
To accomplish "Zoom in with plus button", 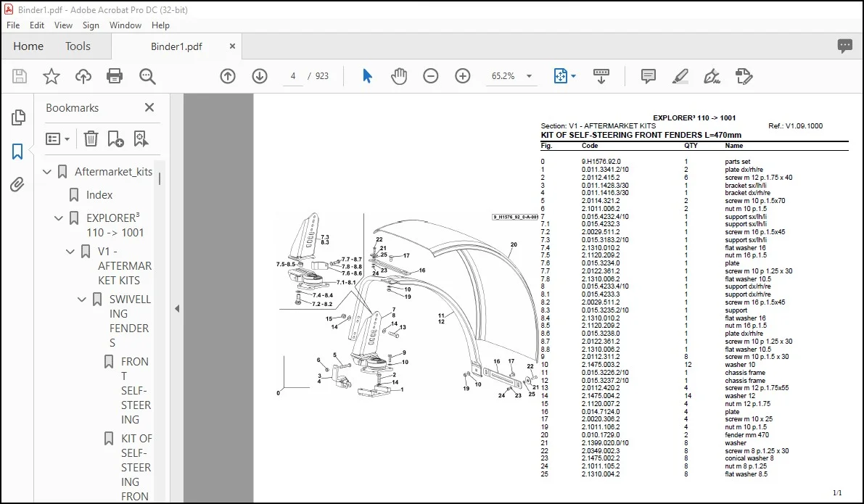I will point(462,76).
